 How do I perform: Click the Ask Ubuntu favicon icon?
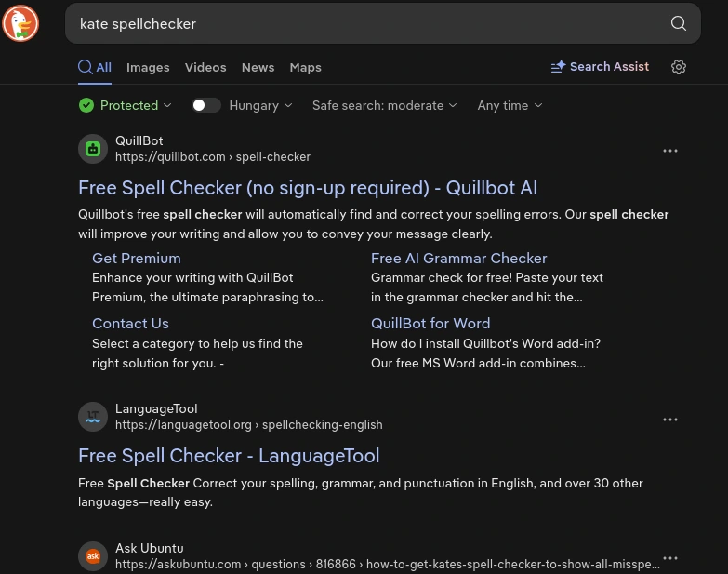(x=93, y=556)
